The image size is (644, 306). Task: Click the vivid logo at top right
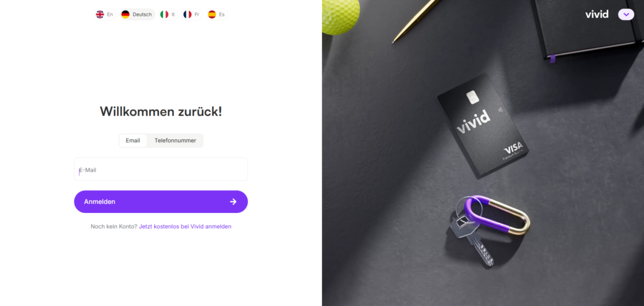[597, 14]
